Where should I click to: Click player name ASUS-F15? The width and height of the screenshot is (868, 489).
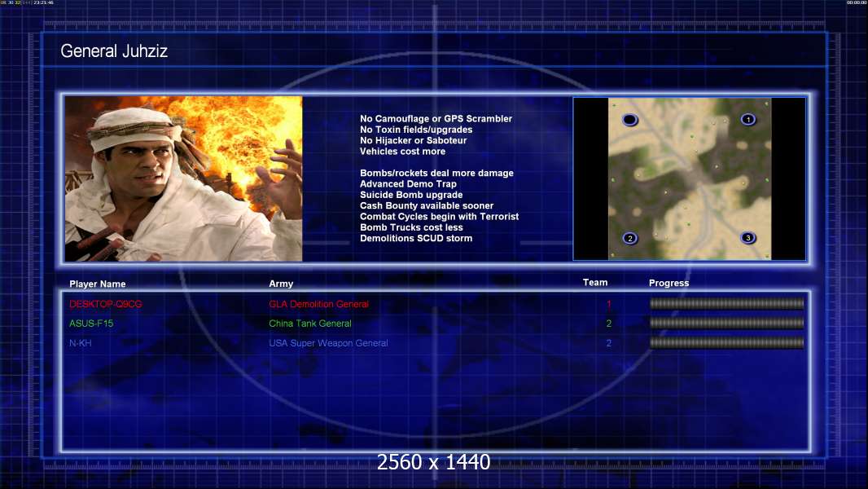pos(91,324)
